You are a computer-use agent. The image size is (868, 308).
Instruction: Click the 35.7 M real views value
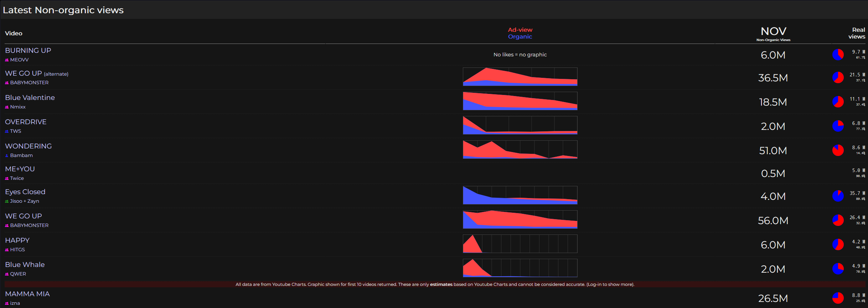click(857, 193)
